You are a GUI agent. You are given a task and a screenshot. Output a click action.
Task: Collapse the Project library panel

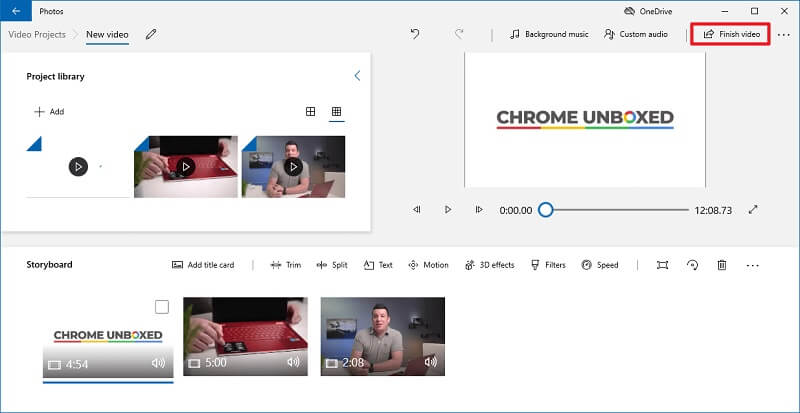[357, 76]
